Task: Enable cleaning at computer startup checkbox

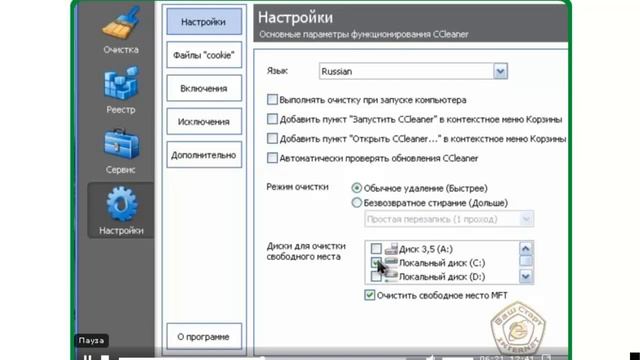Action: pos(272,100)
